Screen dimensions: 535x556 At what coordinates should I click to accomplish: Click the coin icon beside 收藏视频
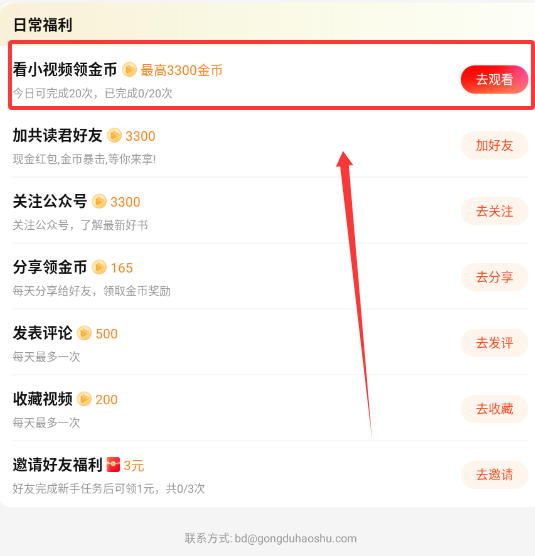click(84, 399)
